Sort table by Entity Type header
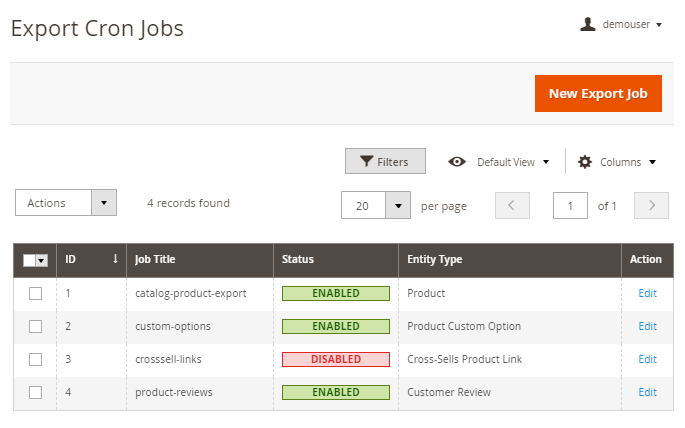The image size is (685, 428). click(x=434, y=259)
